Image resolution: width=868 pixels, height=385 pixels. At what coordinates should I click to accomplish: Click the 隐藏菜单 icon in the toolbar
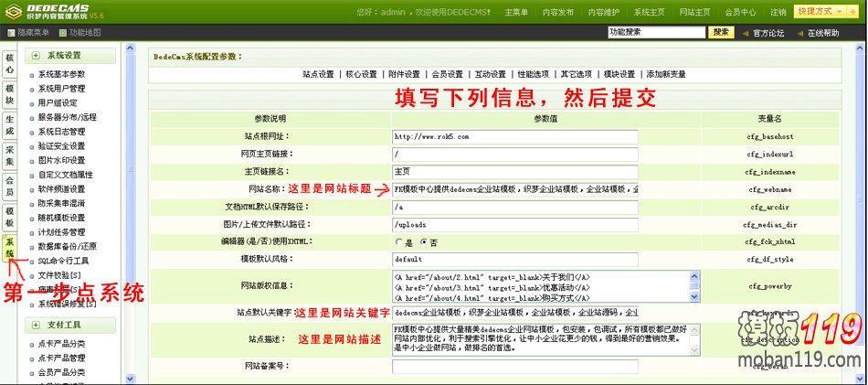(11, 33)
